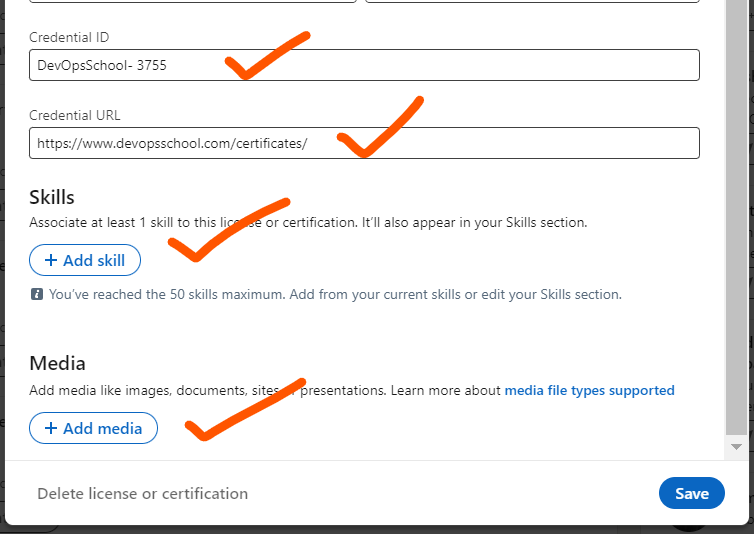
Task: Click the plus icon on Add media
Action: (x=50, y=429)
